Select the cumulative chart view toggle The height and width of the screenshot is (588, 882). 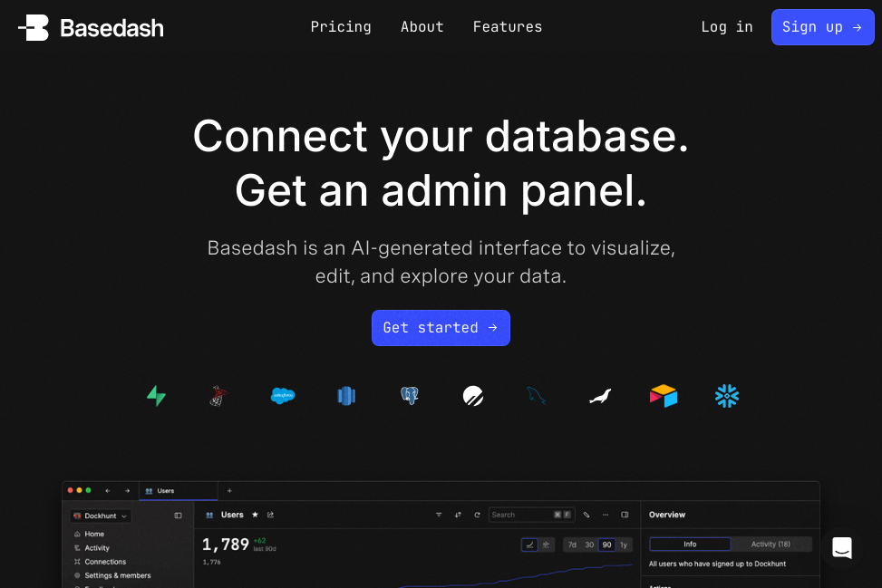pyautogui.click(x=547, y=545)
